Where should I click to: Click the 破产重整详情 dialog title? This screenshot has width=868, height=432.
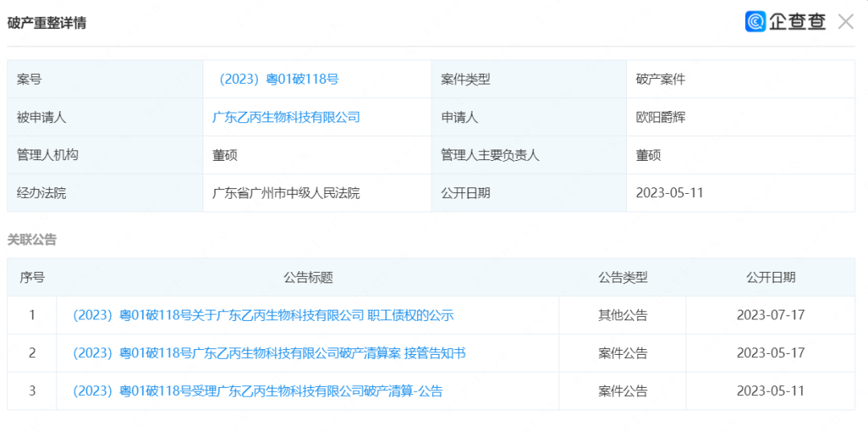[47, 23]
